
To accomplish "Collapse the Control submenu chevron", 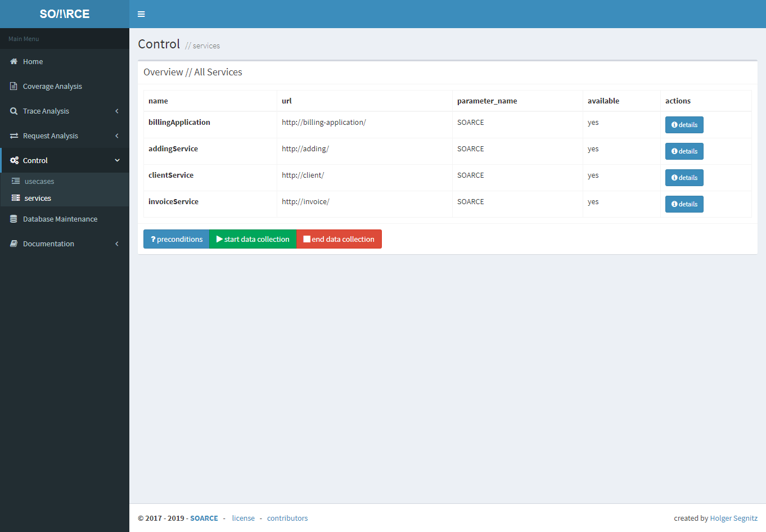I will [117, 160].
